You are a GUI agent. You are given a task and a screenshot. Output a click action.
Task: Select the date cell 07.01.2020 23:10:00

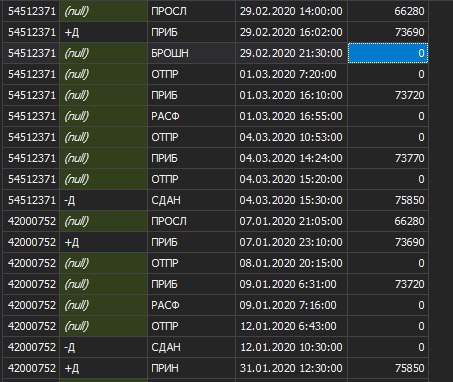click(291, 242)
